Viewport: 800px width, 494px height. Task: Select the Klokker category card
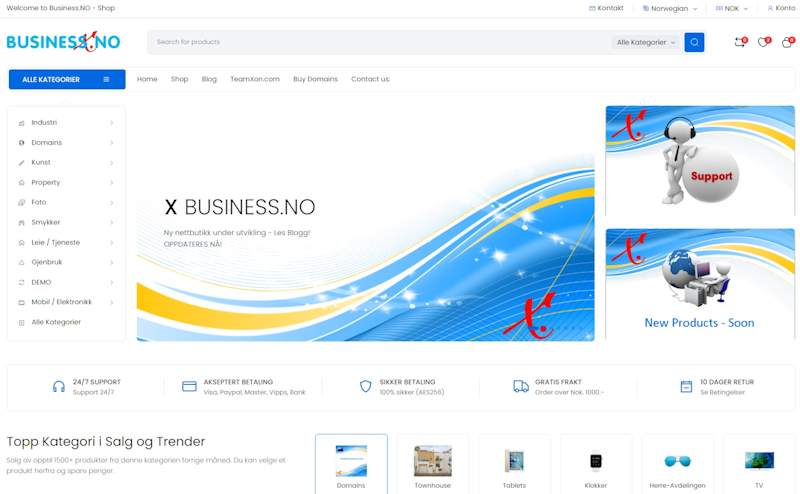[596, 464]
